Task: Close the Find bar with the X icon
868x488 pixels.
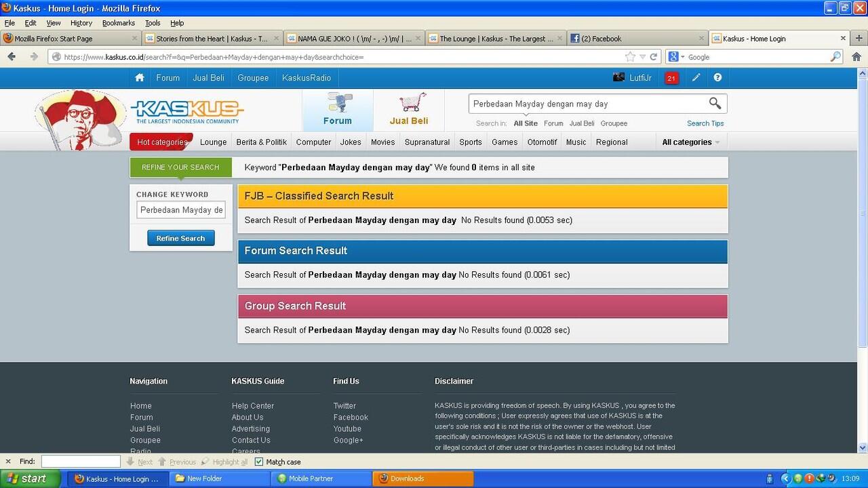Action: (x=8, y=462)
